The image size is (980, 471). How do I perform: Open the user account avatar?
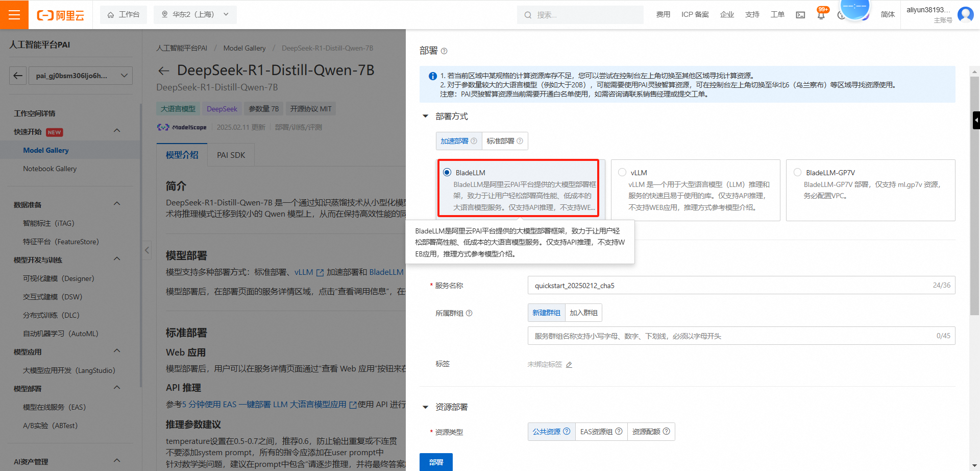[965, 14]
